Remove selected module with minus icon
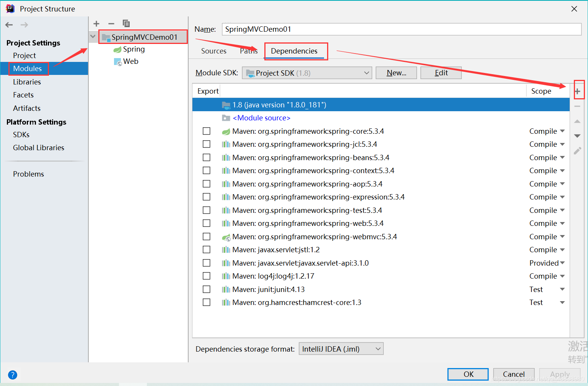The height and width of the screenshot is (386, 588). [x=111, y=24]
